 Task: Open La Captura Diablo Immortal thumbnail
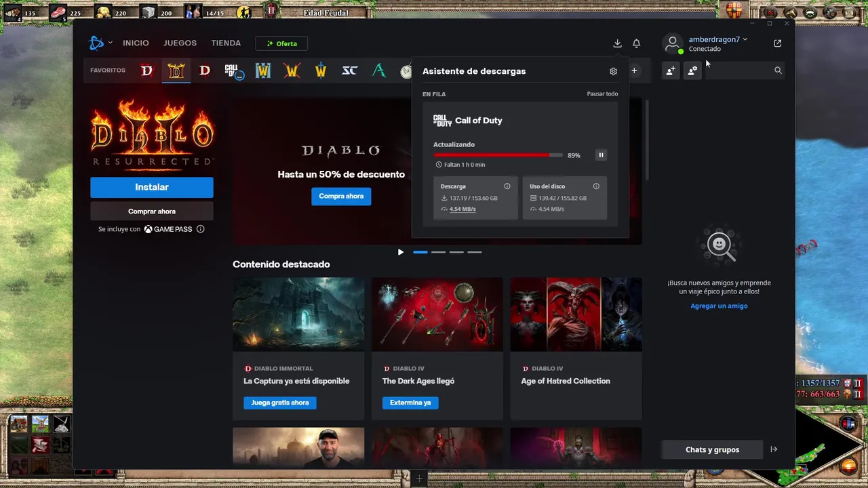tap(298, 314)
